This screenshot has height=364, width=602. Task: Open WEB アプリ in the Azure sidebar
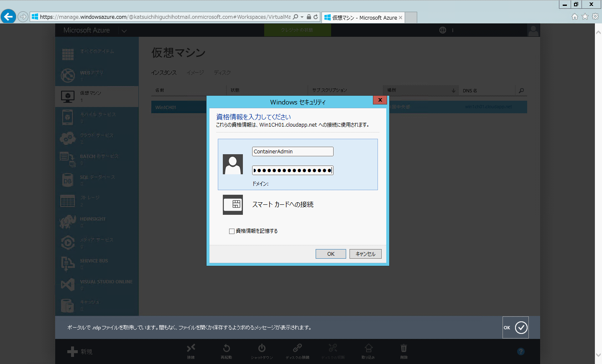97,76
